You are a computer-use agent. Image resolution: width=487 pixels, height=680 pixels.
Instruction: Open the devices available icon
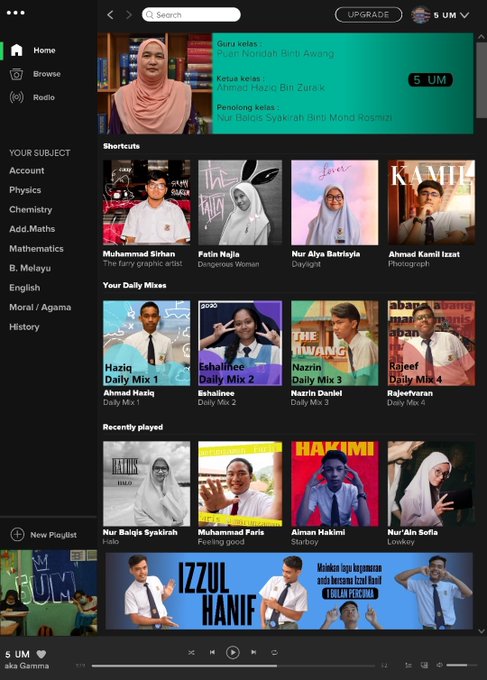(x=424, y=665)
